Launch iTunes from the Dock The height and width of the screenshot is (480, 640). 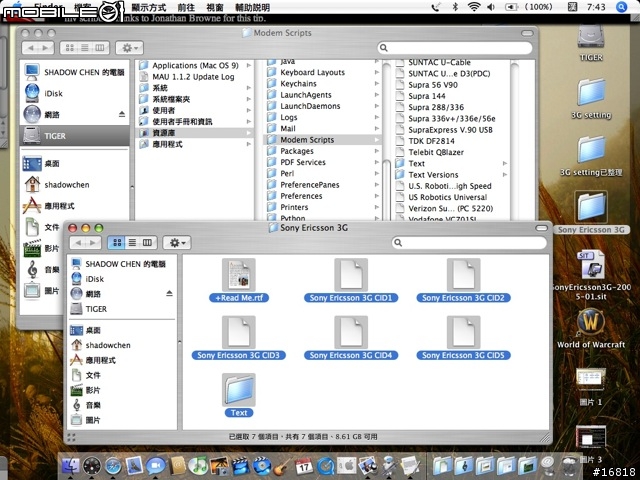[198, 466]
